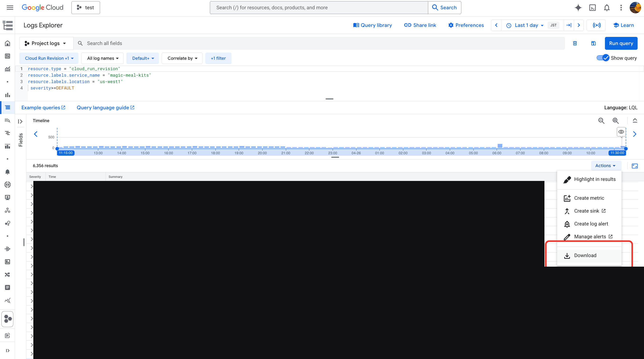Click the Run query button
Screen dimensions: 644x359
point(621,43)
